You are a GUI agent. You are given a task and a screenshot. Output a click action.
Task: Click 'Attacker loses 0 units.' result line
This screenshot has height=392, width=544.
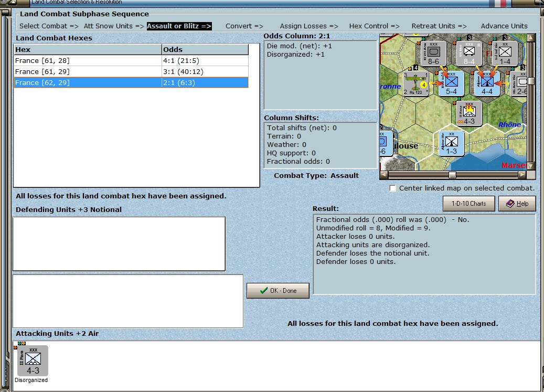[355, 237]
